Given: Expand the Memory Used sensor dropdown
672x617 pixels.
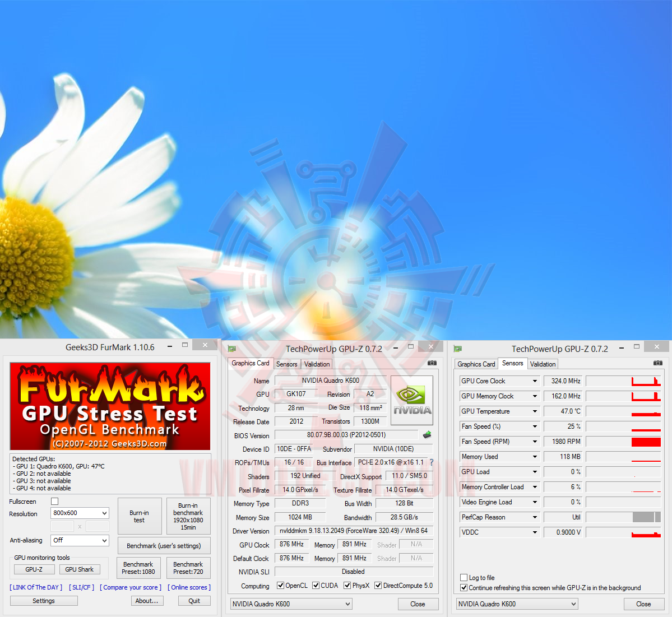Looking at the screenshot, I should (535, 457).
